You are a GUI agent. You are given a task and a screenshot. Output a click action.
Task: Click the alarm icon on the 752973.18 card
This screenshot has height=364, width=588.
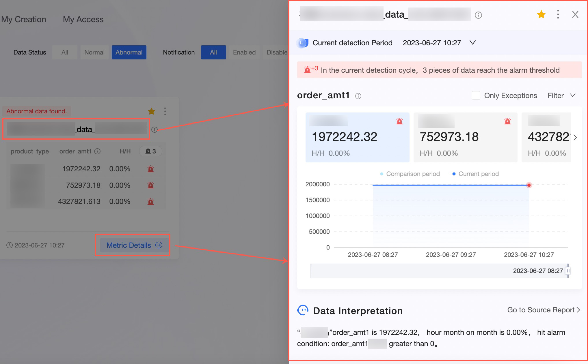coord(507,121)
